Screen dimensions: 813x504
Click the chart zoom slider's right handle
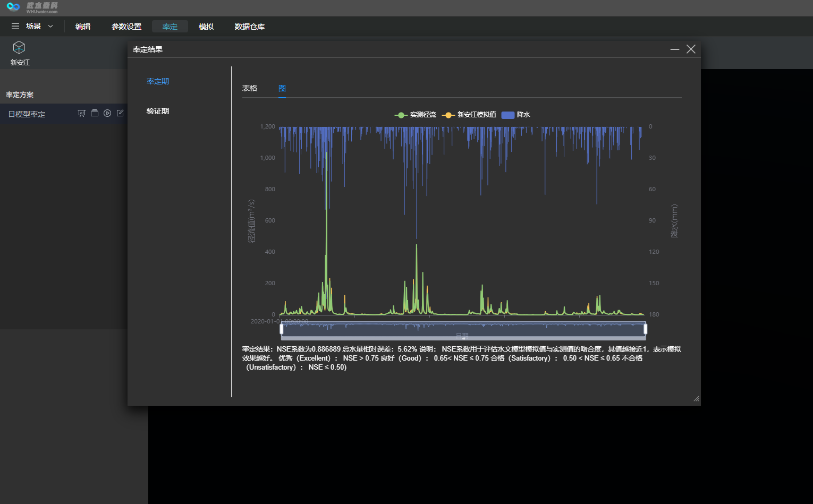click(645, 329)
